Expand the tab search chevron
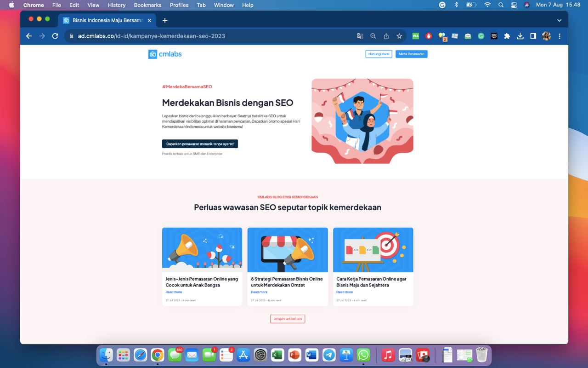Viewport: 588px width, 368px height. pos(559,20)
